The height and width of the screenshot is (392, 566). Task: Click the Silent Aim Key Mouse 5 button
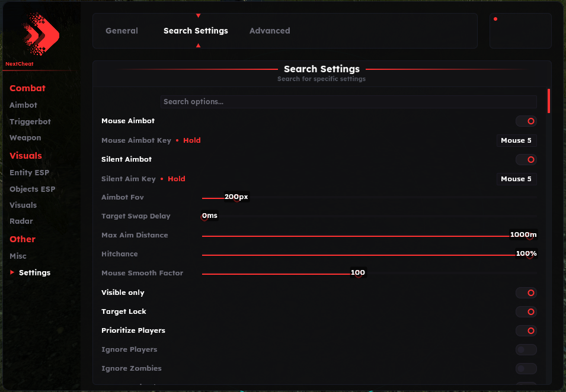516,179
